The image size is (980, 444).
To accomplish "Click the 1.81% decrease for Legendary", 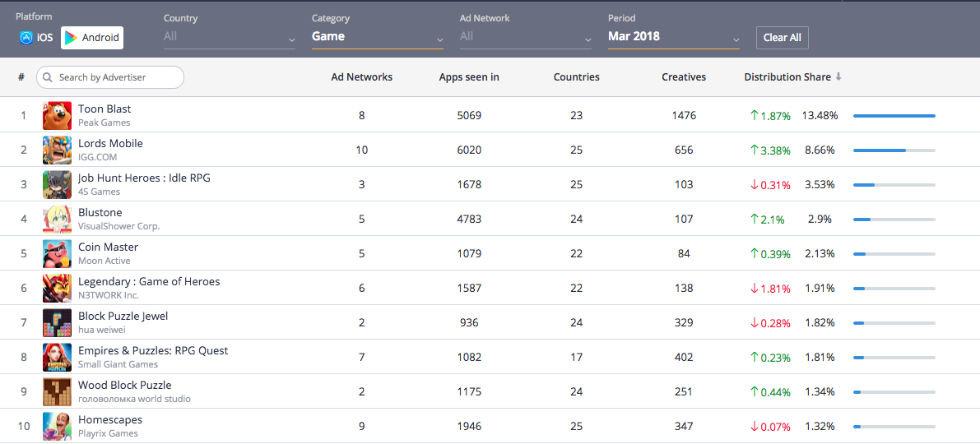I will coord(770,289).
